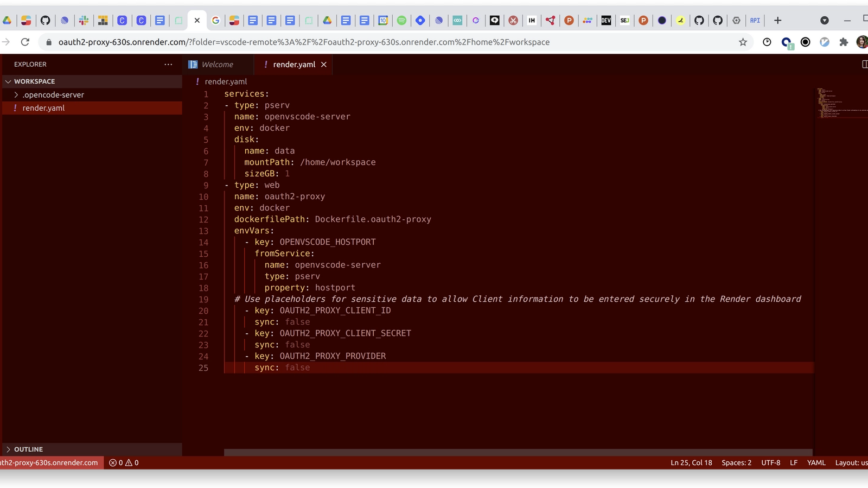Change language mode from YAML
The image size is (868, 488).
pyautogui.click(x=816, y=462)
